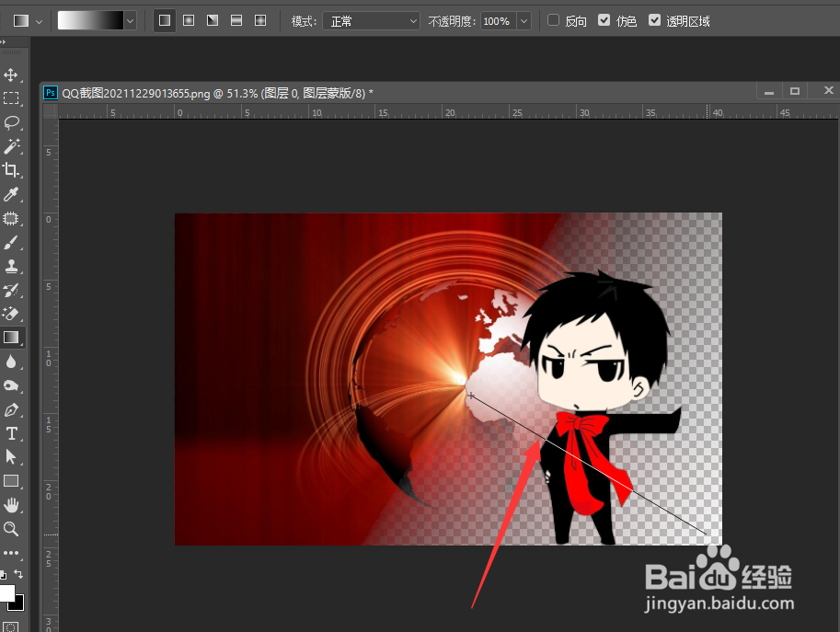Select the Type tool

tap(11, 433)
